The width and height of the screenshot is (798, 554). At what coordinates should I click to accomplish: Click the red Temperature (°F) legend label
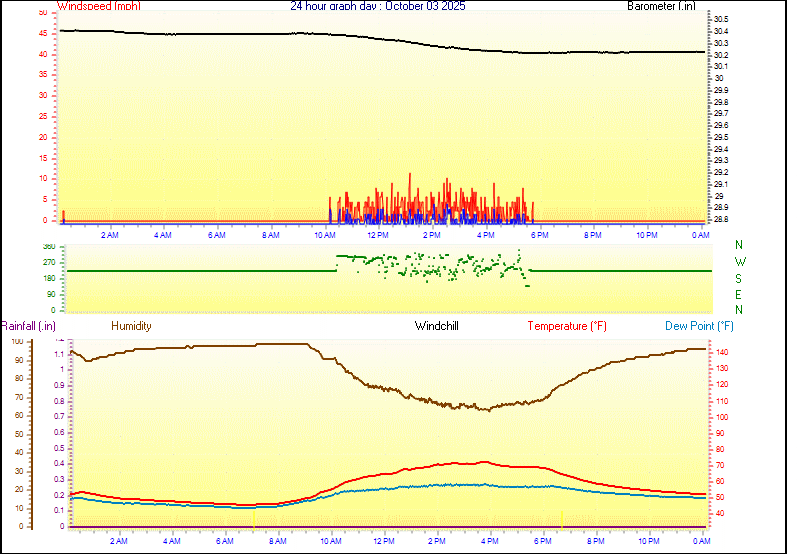(x=566, y=326)
